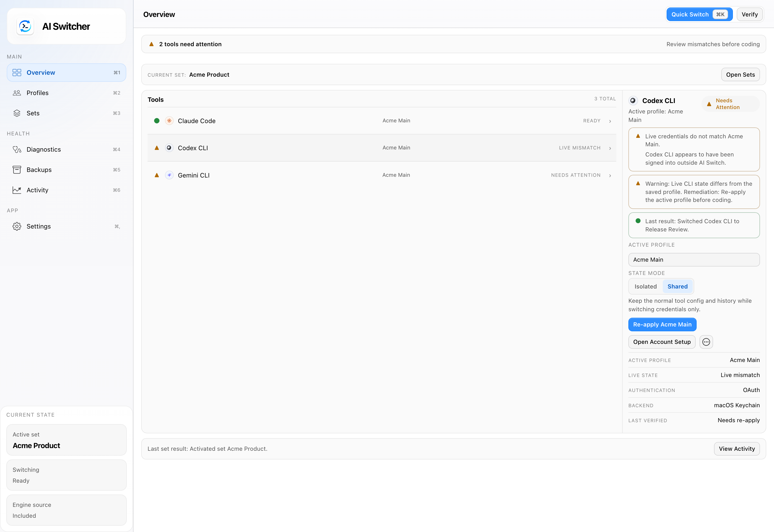Click the Quick Switch button
The image size is (774, 532).
[x=699, y=14]
